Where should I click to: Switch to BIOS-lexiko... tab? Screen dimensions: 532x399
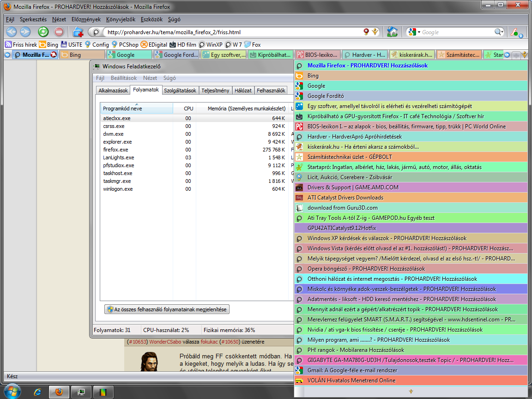click(x=317, y=54)
